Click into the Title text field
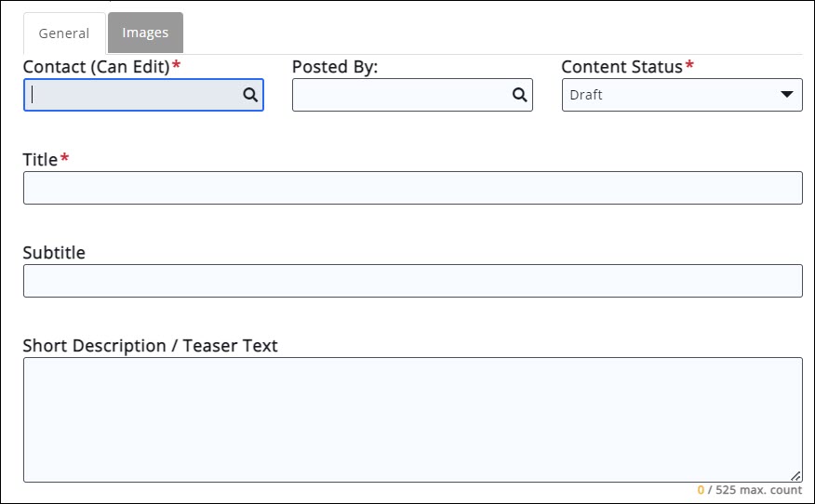The width and height of the screenshot is (815, 504). (x=412, y=188)
